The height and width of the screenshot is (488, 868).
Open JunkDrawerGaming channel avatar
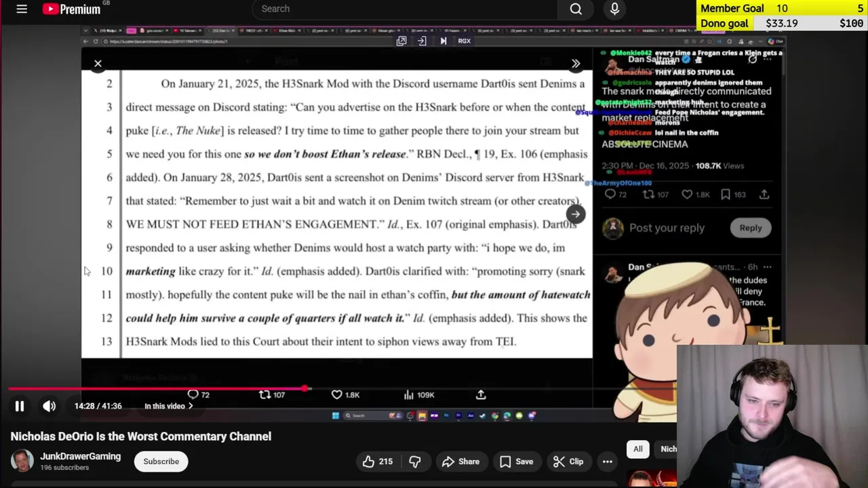(22, 462)
